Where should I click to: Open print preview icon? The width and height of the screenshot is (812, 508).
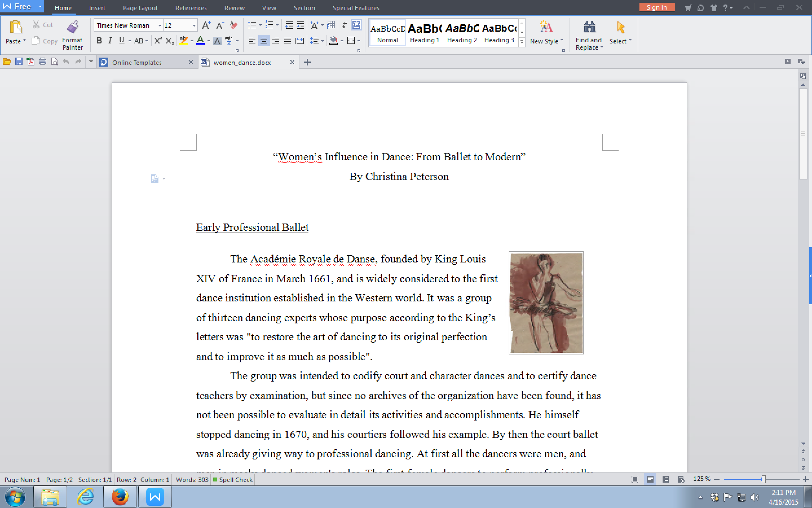(54, 62)
